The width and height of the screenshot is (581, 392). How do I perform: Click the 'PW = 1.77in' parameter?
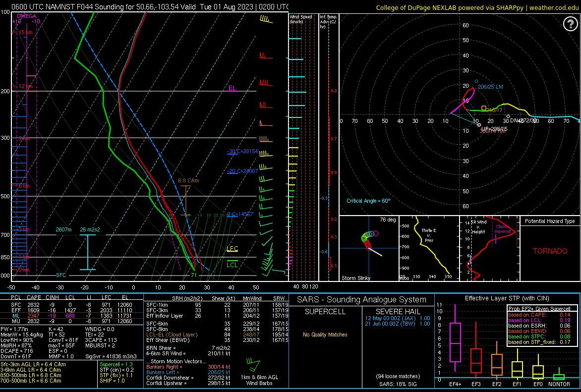14,329
